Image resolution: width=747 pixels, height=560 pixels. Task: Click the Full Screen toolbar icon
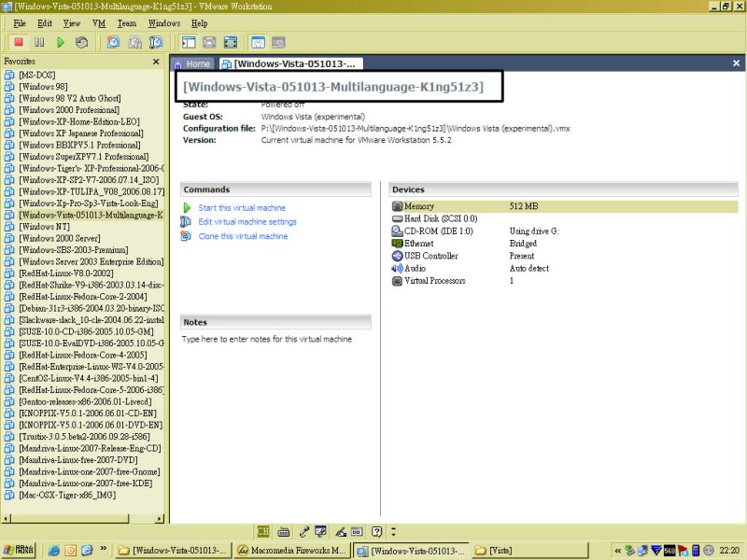(231, 42)
